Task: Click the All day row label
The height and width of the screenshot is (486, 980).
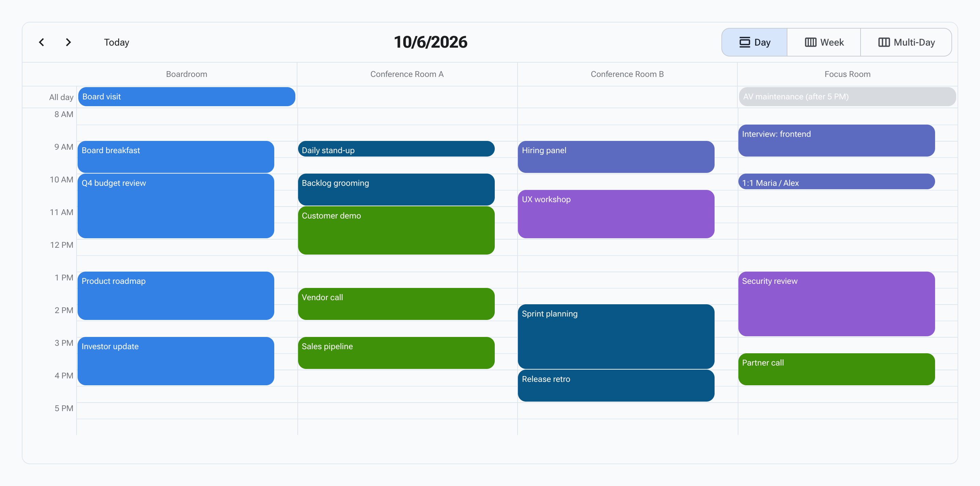Action: tap(61, 97)
